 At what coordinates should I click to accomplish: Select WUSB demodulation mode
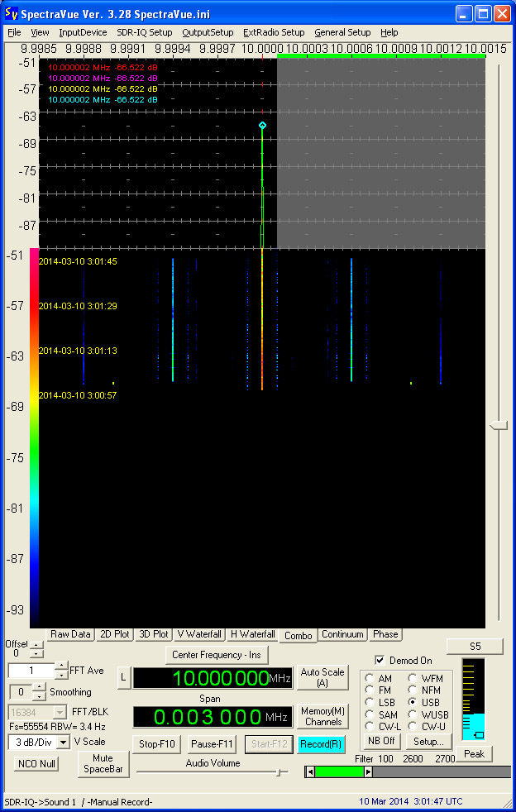413,714
